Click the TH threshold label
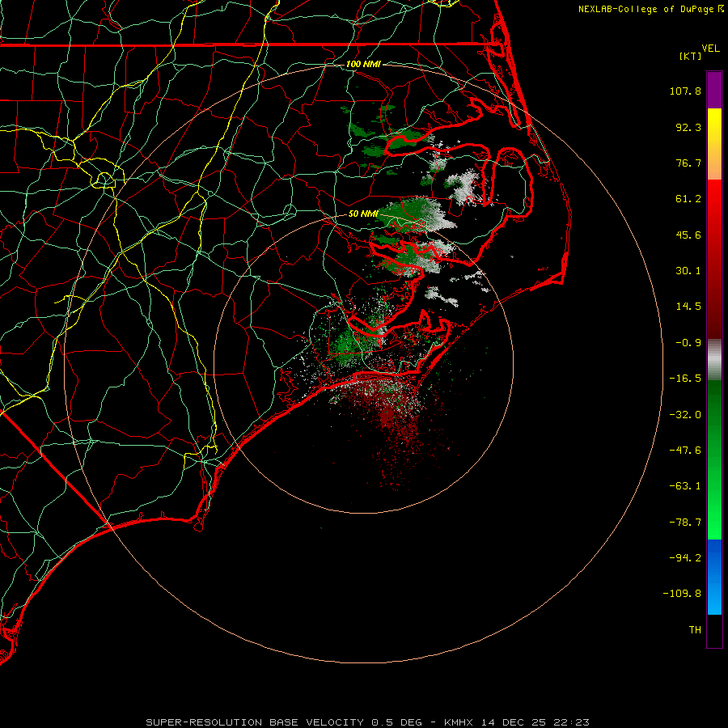Image resolution: width=728 pixels, height=728 pixels. click(x=695, y=629)
